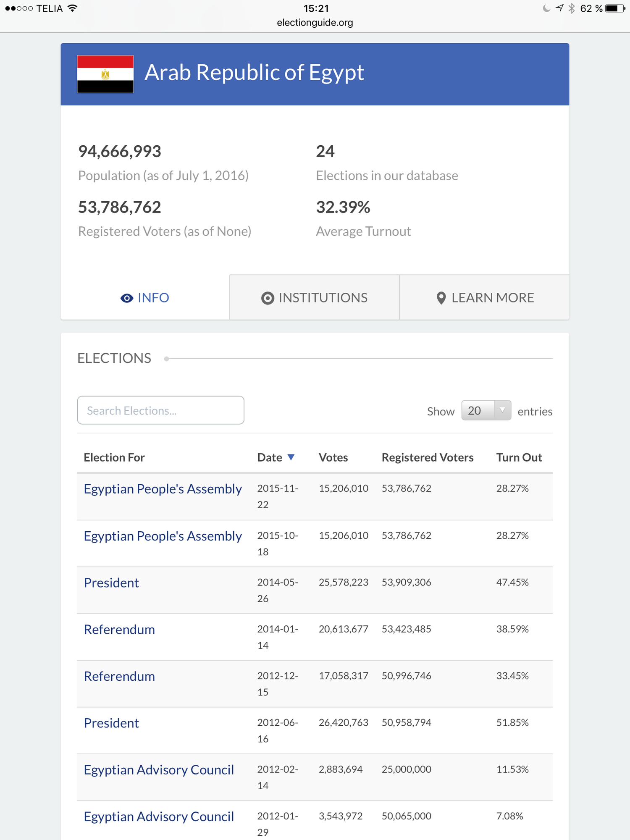630x840 pixels.
Task: Open Egyptian People's Assembly 2015-10-18 election
Action: [163, 536]
